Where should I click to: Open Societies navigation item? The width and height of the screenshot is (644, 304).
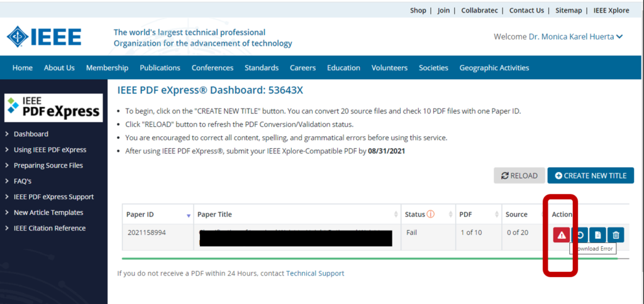point(434,68)
